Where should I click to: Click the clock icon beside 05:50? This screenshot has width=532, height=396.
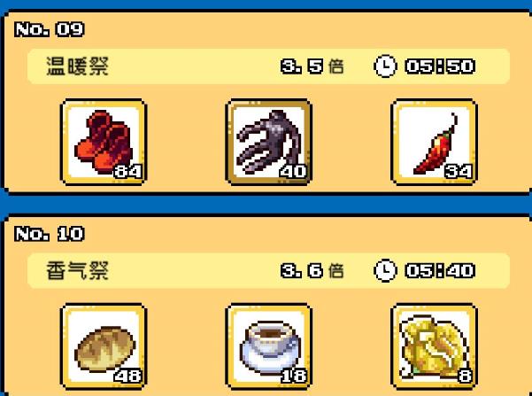[x=385, y=66]
